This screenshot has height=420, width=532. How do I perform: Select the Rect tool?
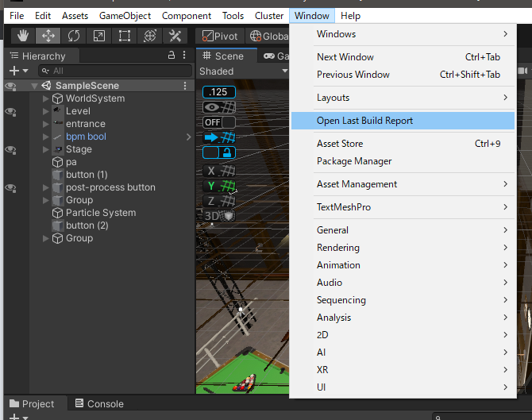tap(125, 36)
